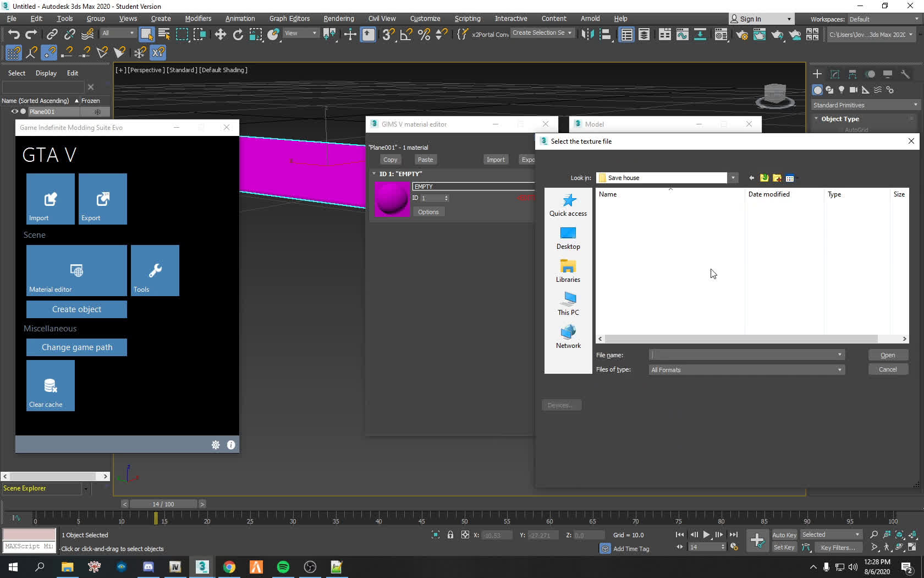924x578 pixels.
Task: Open the Utilities panel with the wrench icon
Action: pyautogui.click(x=905, y=74)
